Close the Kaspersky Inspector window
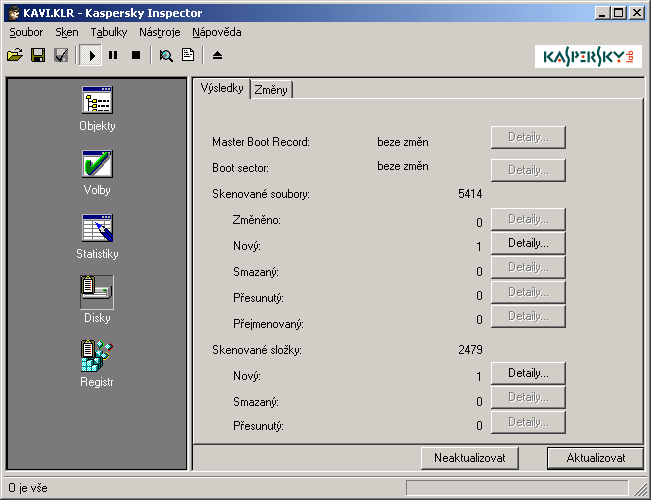Viewport: 651px width, 500px height. click(x=636, y=13)
